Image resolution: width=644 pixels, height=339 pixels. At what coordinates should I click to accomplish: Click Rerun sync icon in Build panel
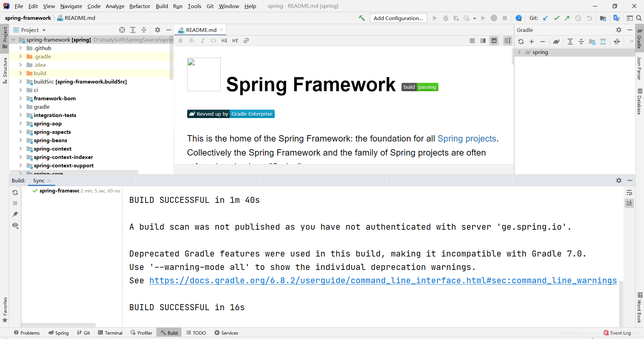pyautogui.click(x=15, y=192)
